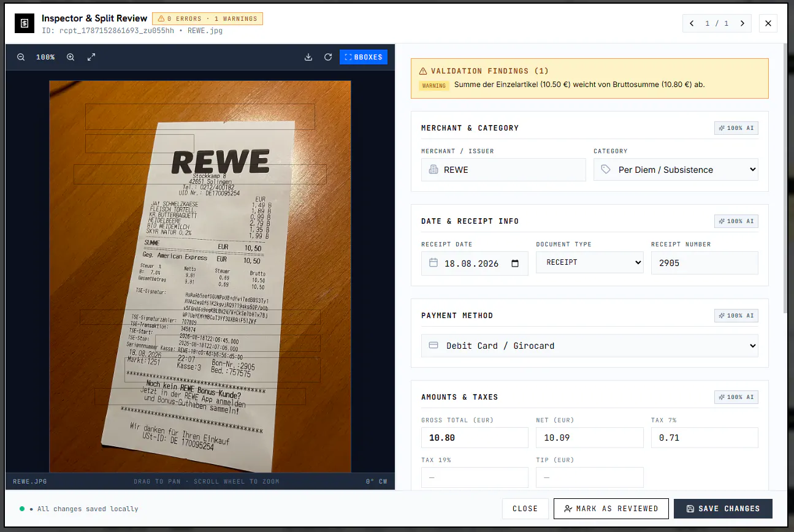
Task: Edit the Gross Total (EUR) field
Action: click(475, 438)
